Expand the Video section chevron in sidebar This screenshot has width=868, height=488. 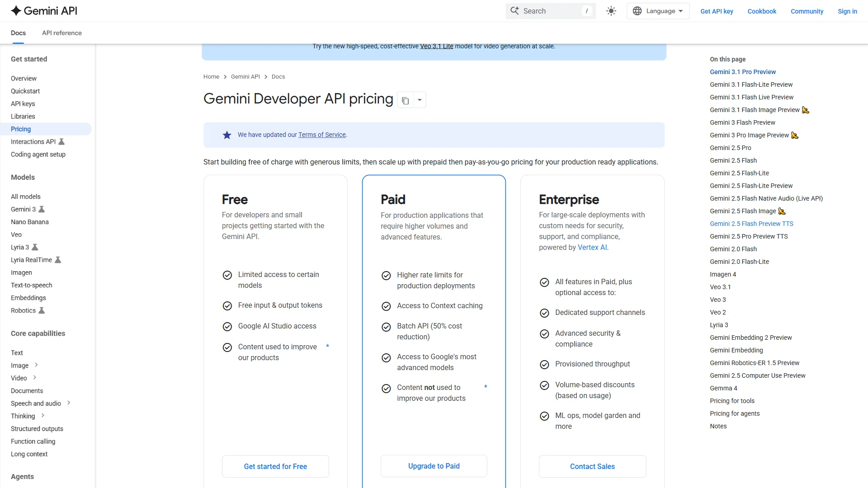point(34,377)
